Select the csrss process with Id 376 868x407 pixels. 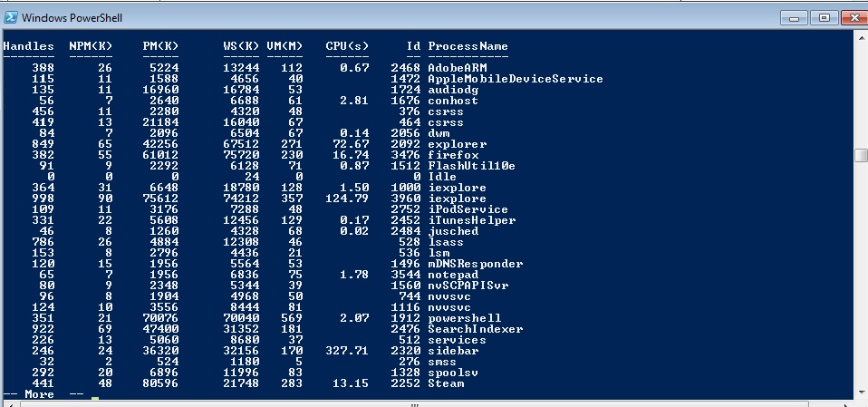point(446,111)
